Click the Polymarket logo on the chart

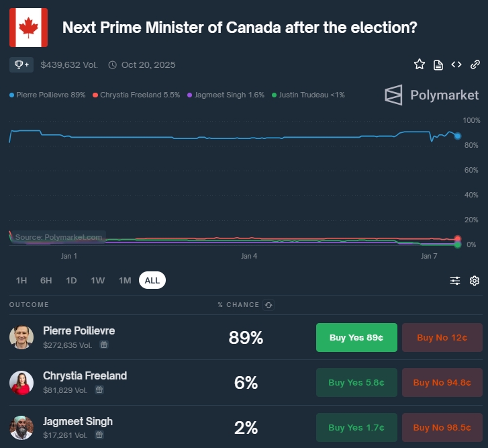coord(432,95)
